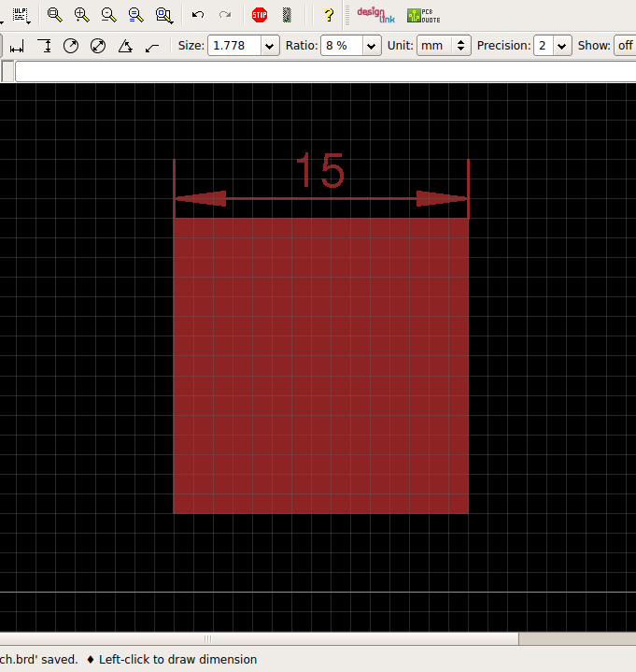636x672 pixels.
Task: Click the zoom in magnifier icon
Action: tap(82, 15)
